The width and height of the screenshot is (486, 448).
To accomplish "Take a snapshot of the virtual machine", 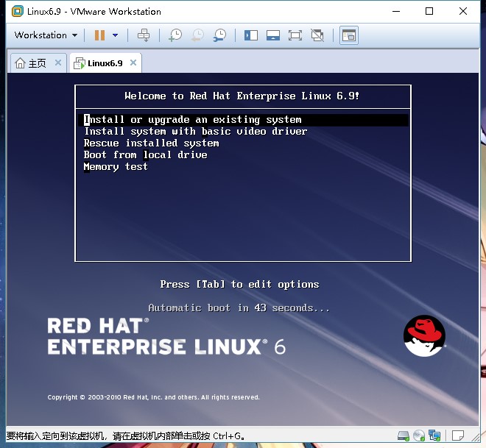I will 175,35.
